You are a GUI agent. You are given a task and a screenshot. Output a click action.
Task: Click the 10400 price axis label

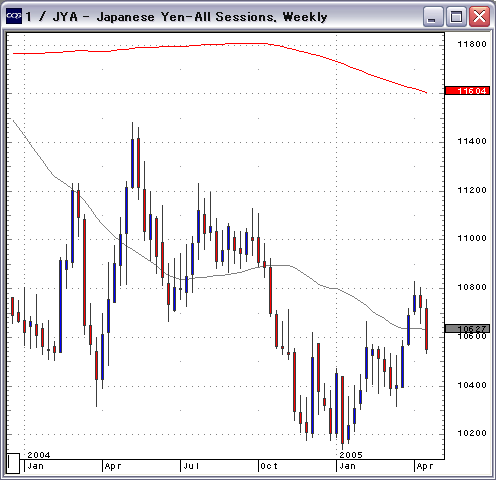[472, 385]
